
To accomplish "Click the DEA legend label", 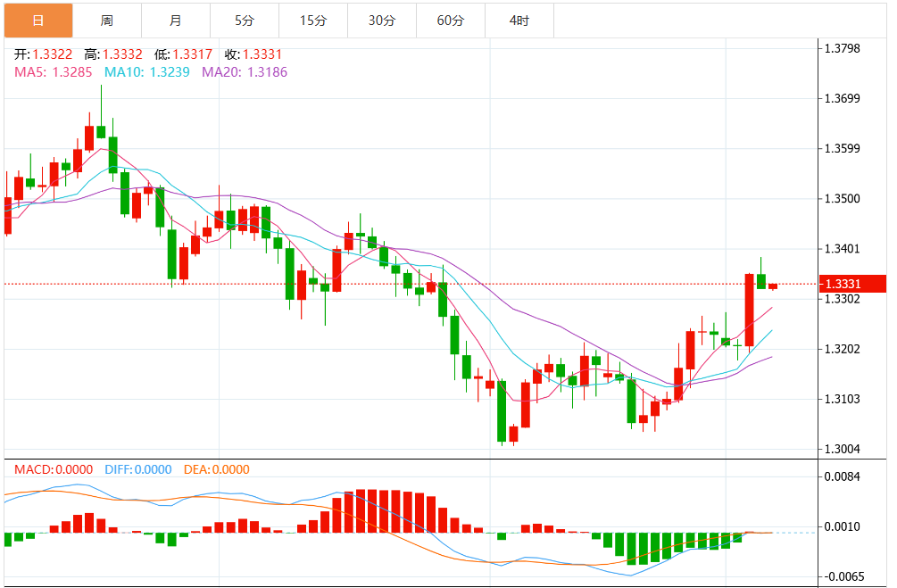I will coord(216,469).
